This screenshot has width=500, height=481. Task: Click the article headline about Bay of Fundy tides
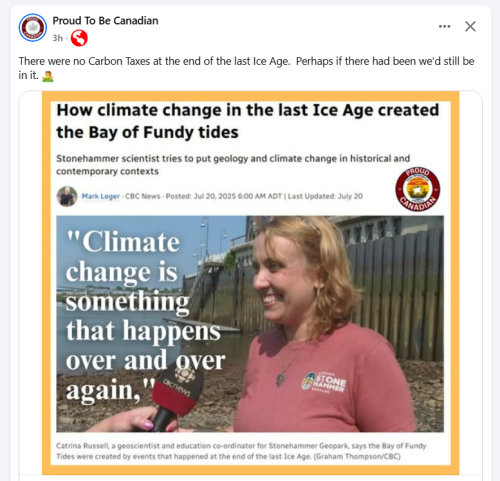tap(248, 121)
